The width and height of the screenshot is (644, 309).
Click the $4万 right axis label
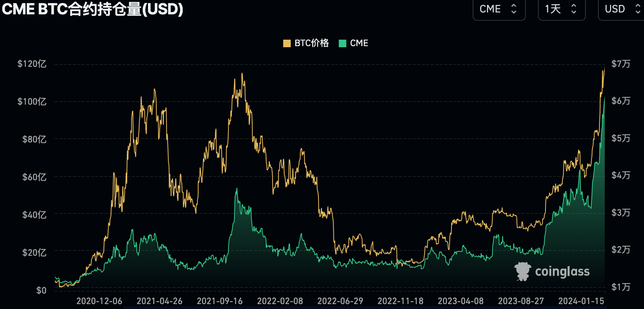(x=621, y=175)
